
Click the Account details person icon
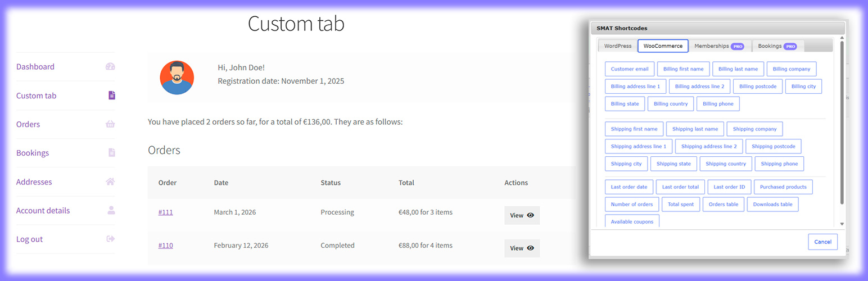pyautogui.click(x=111, y=210)
